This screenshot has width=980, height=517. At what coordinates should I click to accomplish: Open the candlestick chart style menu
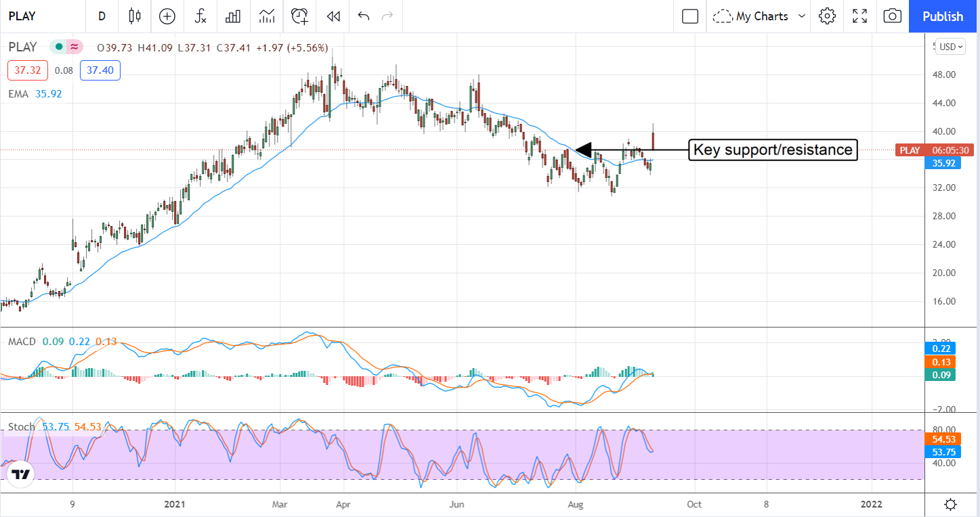tap(135, 16)
